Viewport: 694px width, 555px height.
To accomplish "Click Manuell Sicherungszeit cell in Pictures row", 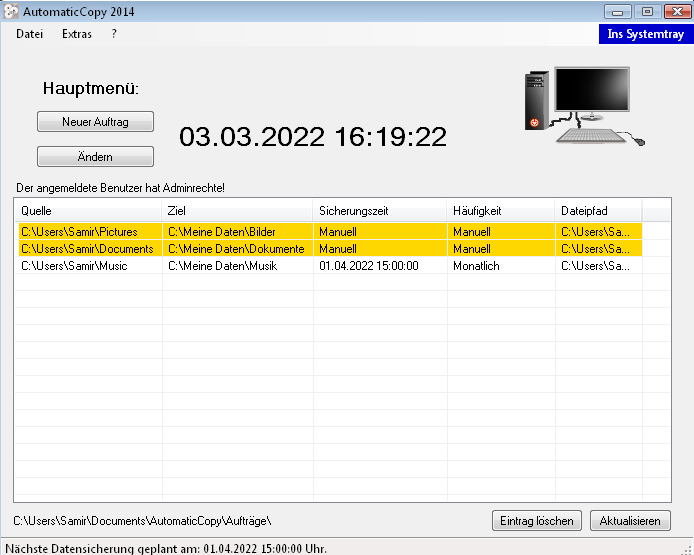I will click(x=380, y=232).
